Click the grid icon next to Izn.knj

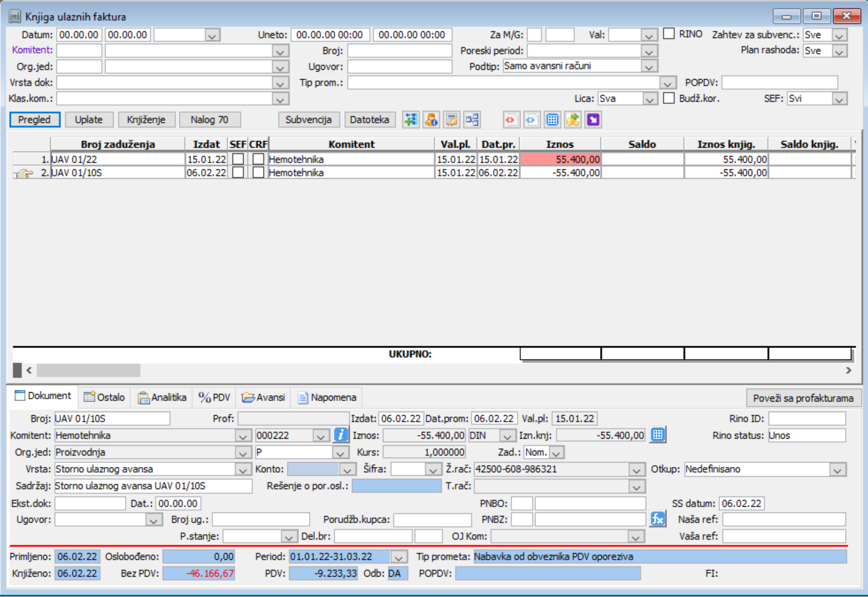(x=657, y=435)
